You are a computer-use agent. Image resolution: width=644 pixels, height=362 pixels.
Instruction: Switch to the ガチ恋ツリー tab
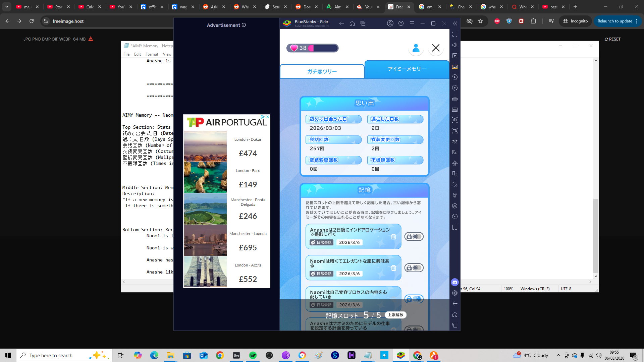click(x=322, y=71)
